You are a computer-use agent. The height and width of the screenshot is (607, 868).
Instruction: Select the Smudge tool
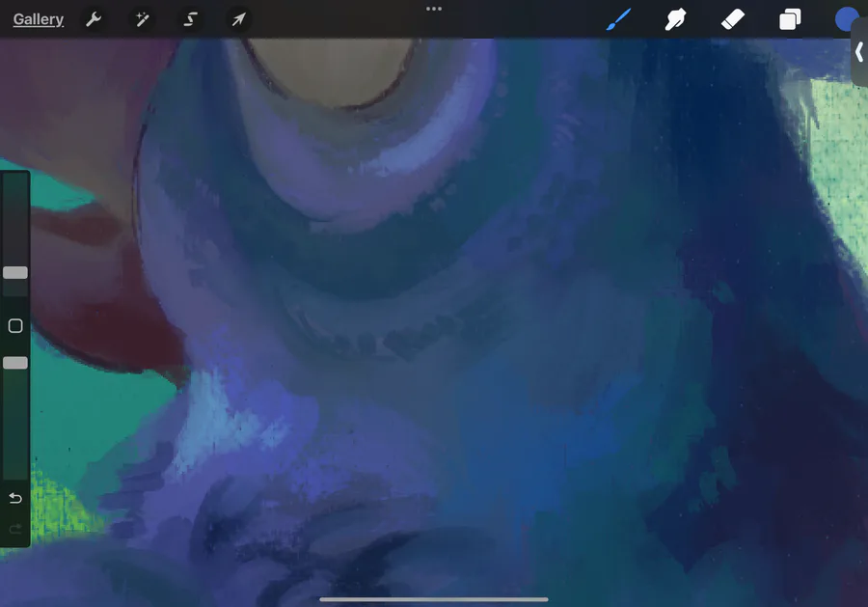coord(675,19)
